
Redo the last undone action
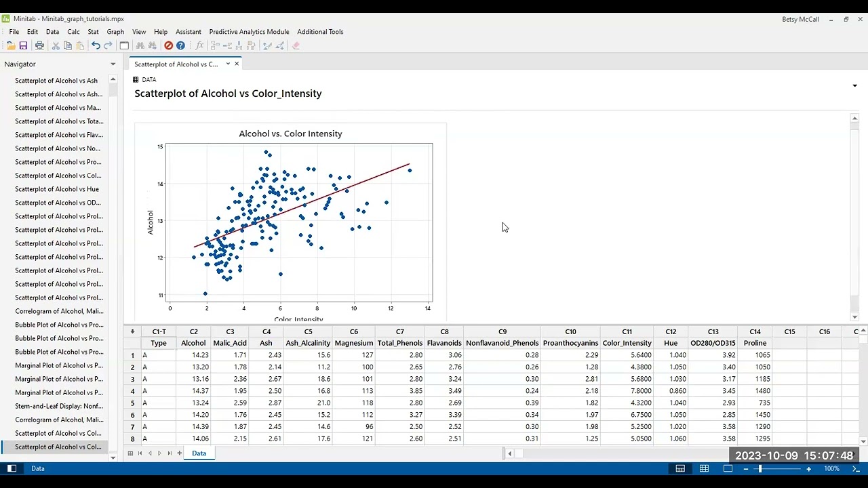(108, 45)
